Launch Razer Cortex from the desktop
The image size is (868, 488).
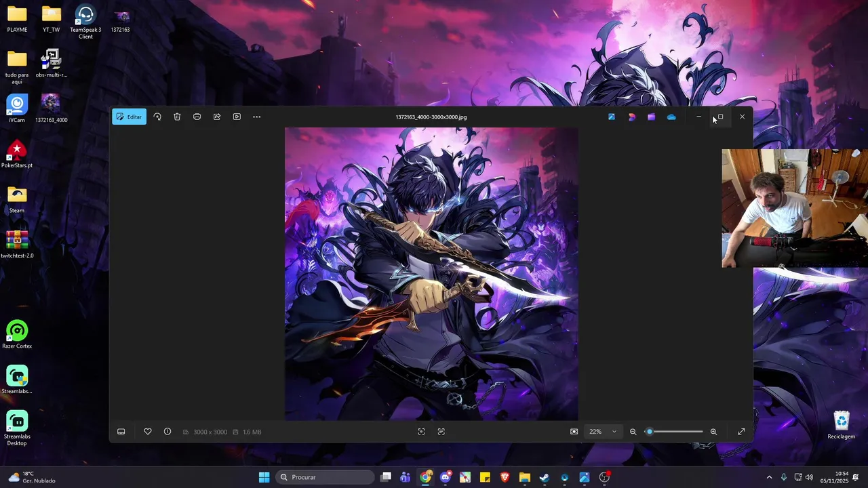point(17,335)
